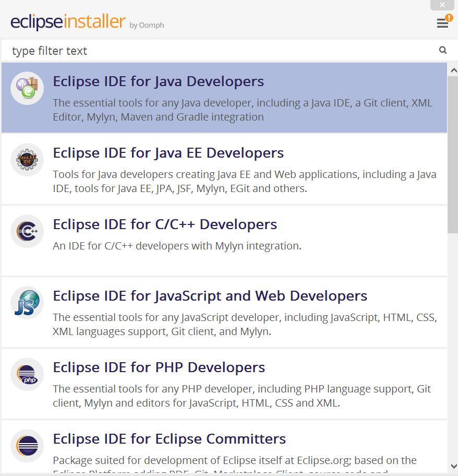
Task: Open Eclipse IDE for PHP Developers
Action: 224,384
